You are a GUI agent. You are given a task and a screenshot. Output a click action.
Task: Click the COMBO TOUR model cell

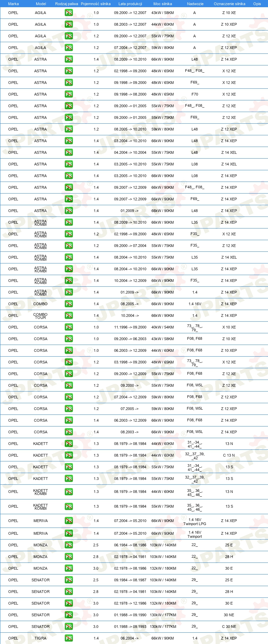click(40, 316)
